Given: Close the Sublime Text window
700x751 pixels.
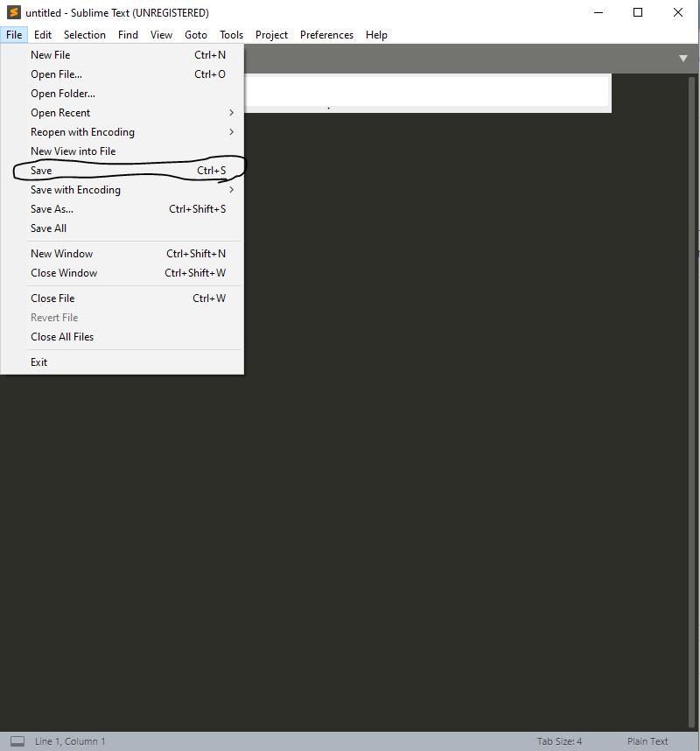Looking at the screenshot, I should pyautogui.click(x=678, y=12).
